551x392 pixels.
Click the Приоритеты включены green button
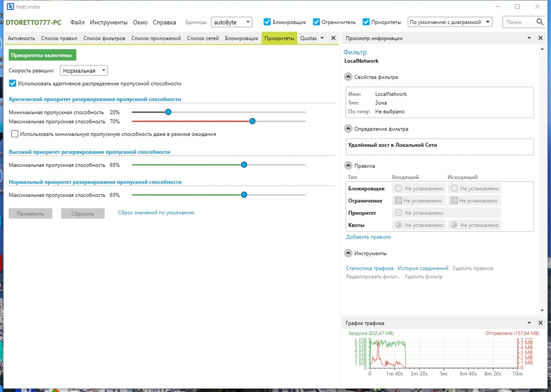(x=43, y=55)
